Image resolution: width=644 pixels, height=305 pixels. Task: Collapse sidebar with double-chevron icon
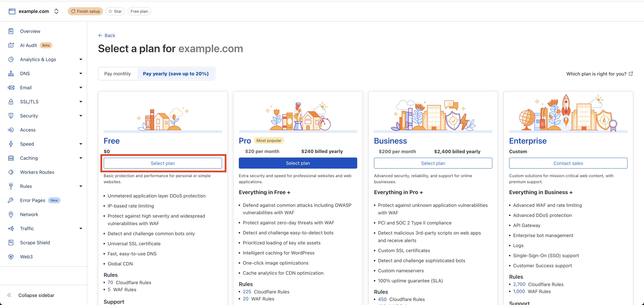tap(10, 295)
